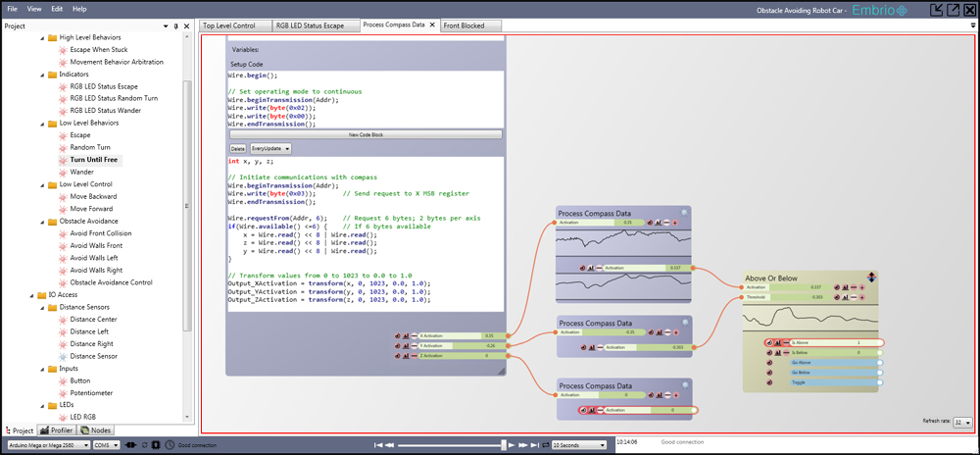This screenshot has width=980, height=455.
Task: Click the fast forward playback button
Action: [x=522, y=445]
